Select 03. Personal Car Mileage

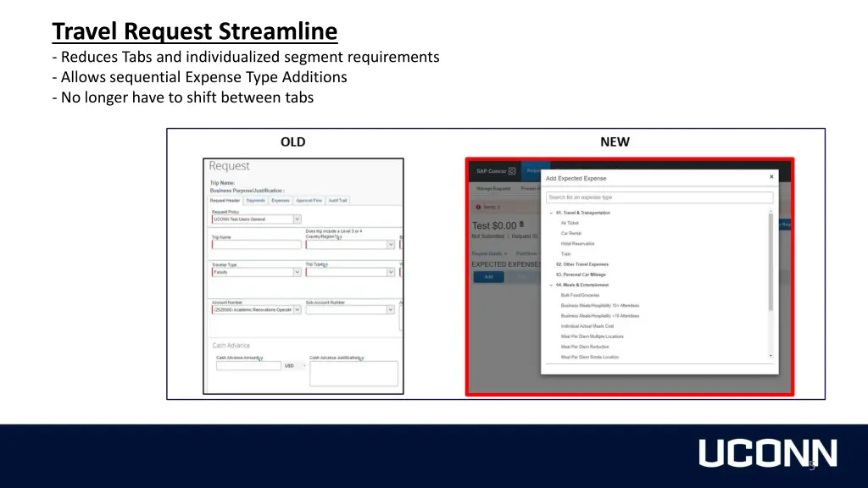coord(581,274)
